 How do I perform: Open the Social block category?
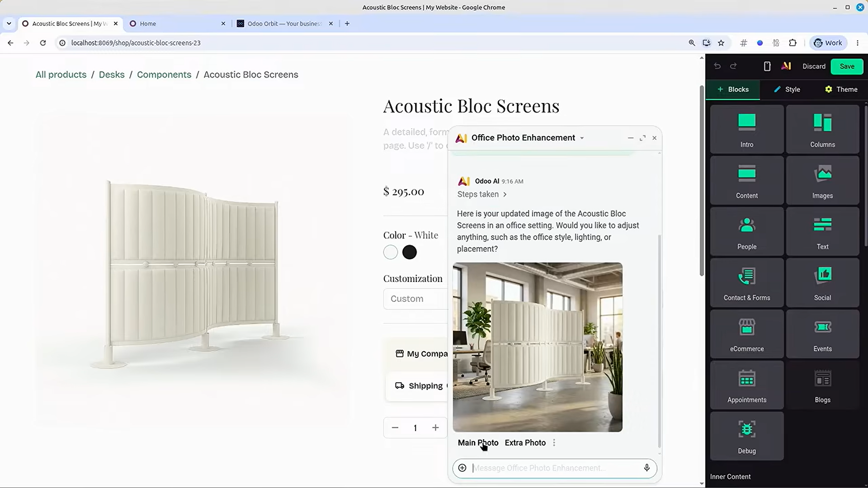tap(822, 282)
